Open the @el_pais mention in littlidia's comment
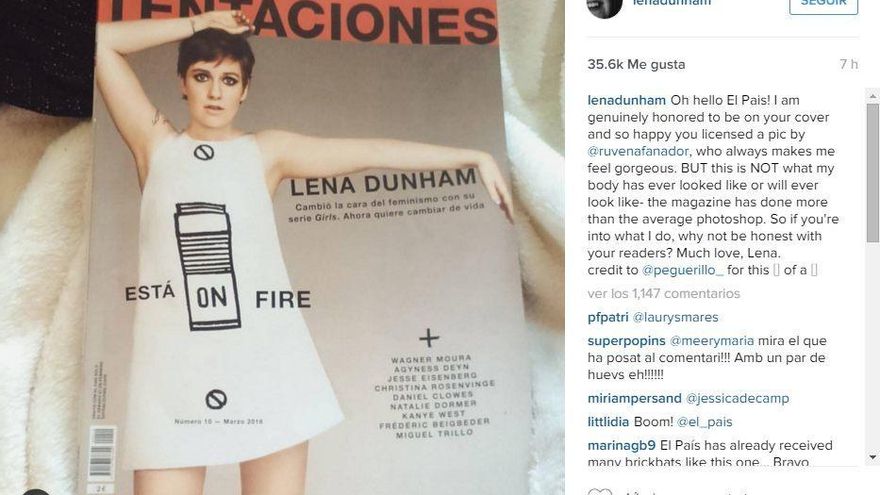 coord(704,422)
